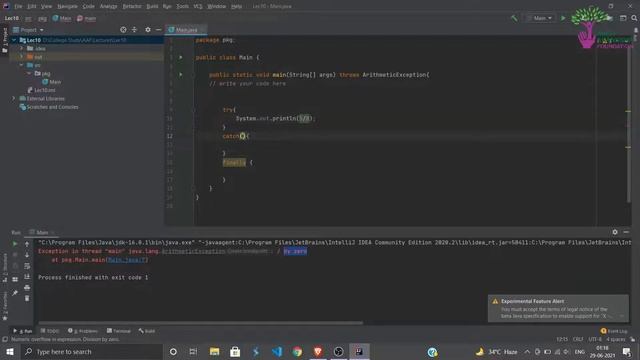Open the TODO tool window tab

click(x=50, y=331)
